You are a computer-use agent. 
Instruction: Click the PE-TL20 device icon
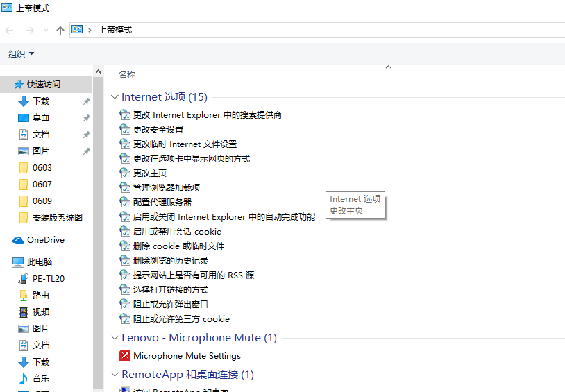click(x=24, y=279)
